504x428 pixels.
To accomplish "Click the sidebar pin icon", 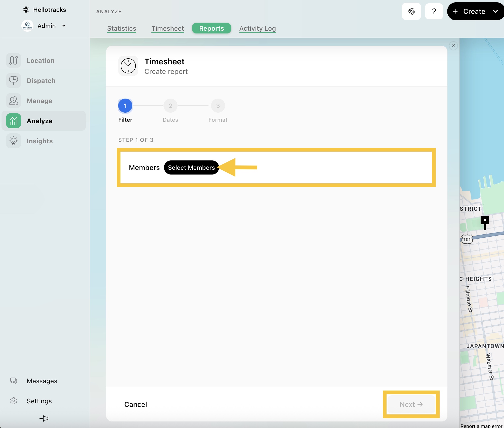I will [x=44, y=418].
